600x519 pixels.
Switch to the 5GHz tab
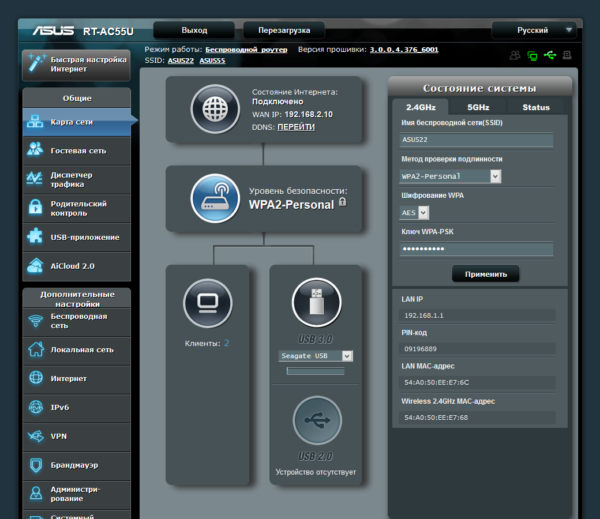coord(478,107)
